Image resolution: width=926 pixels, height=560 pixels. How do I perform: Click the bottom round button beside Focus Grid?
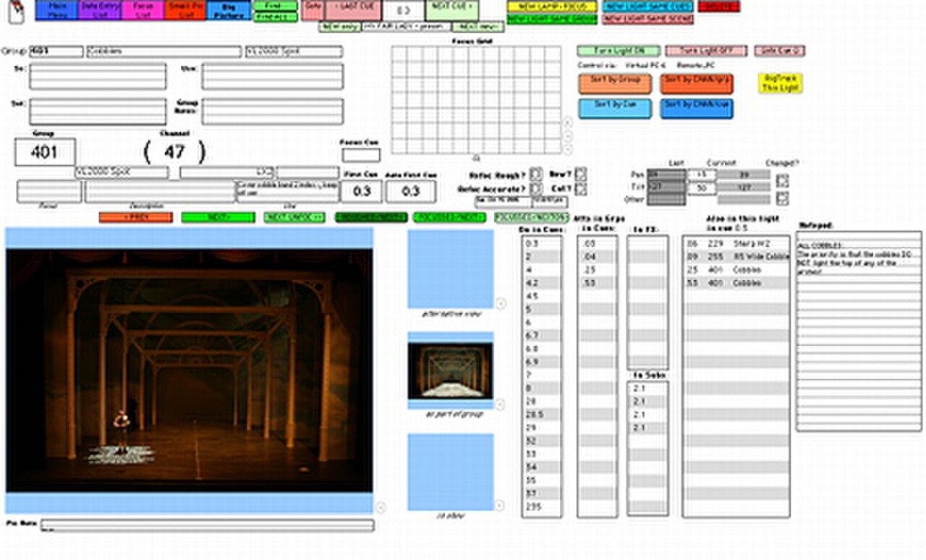pos(568,149)
